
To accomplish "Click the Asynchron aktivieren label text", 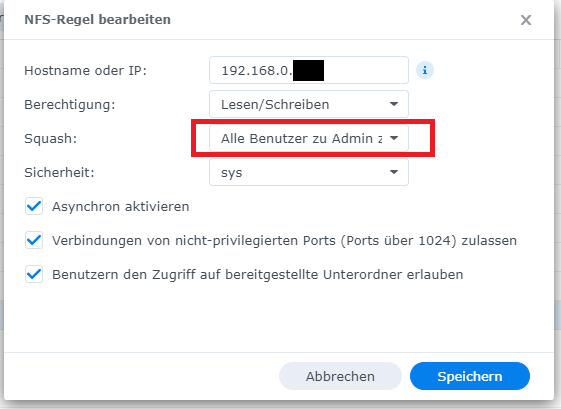I will 121,207.
